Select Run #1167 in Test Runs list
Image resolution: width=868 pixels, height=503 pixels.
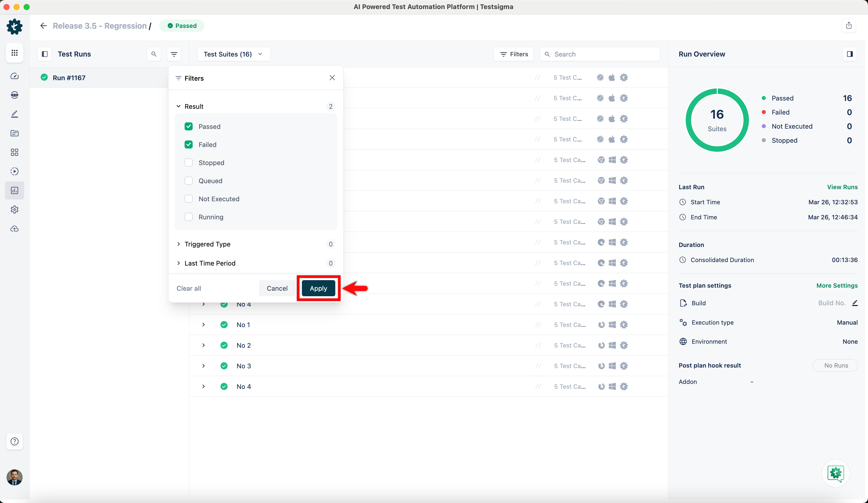click(69, 78)
